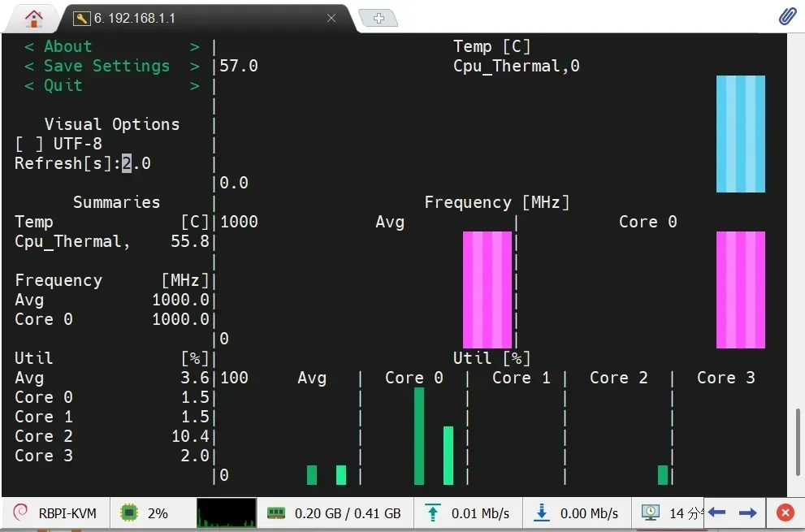
Task: Click the Util Core 2 10.4 summary row
Action: (112, 436)
